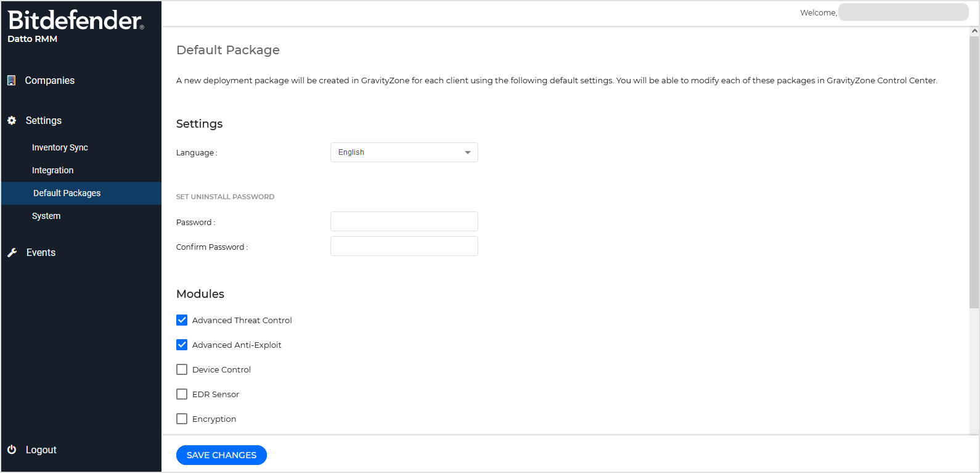Enable the Encryption module

point(182,419)
